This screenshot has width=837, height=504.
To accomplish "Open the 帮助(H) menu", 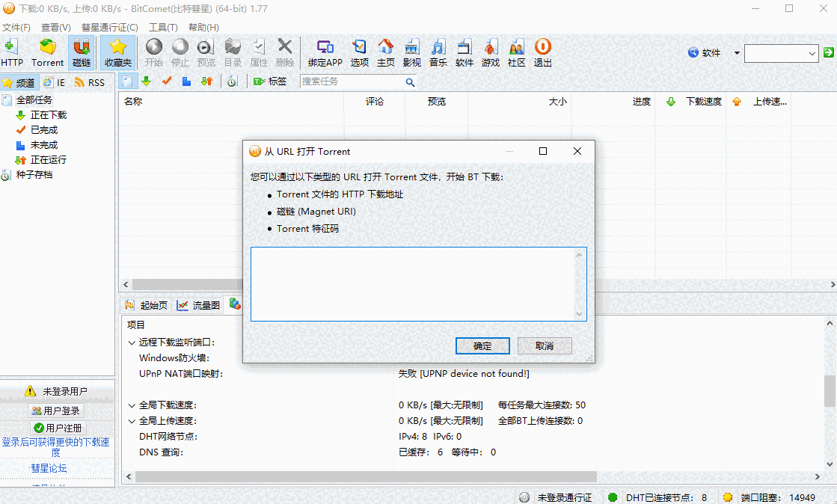I will coord(203,27).
